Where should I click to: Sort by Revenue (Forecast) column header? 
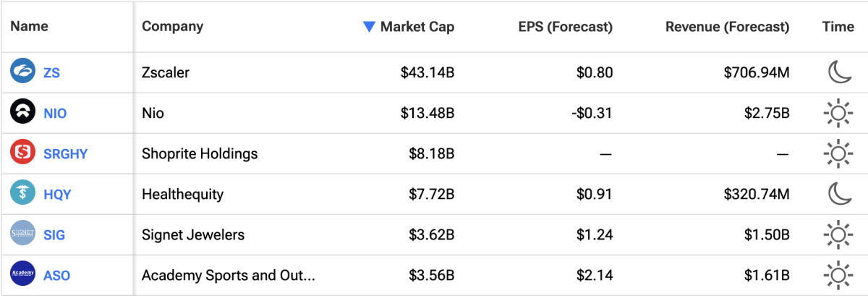[727, 27]
